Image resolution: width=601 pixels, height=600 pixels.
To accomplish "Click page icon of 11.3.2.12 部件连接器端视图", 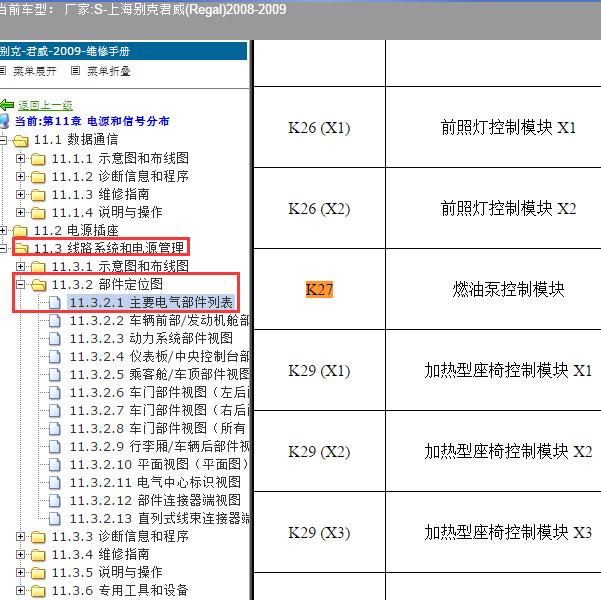I will [x=55, y=501].
